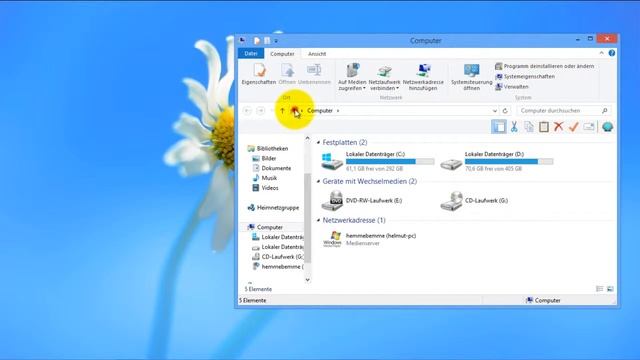Screen dimensions: 640x360
Task: Switch to the Computer ribbon tab
Action: pos(282,54)
